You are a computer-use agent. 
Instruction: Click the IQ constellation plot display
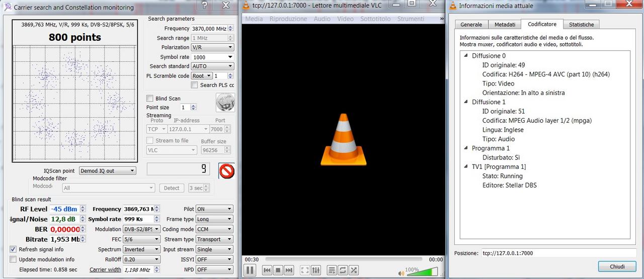(74, 103)
